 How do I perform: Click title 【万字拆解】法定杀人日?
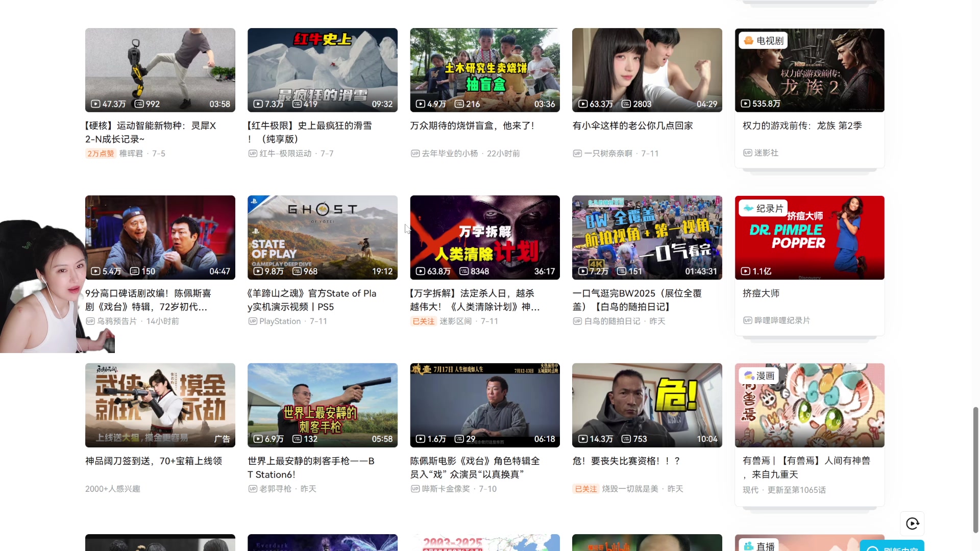(x=475, y=300)
